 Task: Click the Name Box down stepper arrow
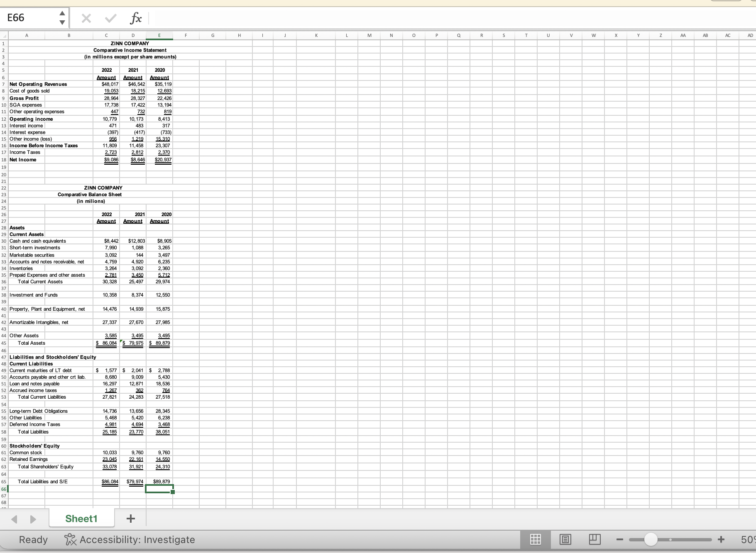(x=62, y=23)
